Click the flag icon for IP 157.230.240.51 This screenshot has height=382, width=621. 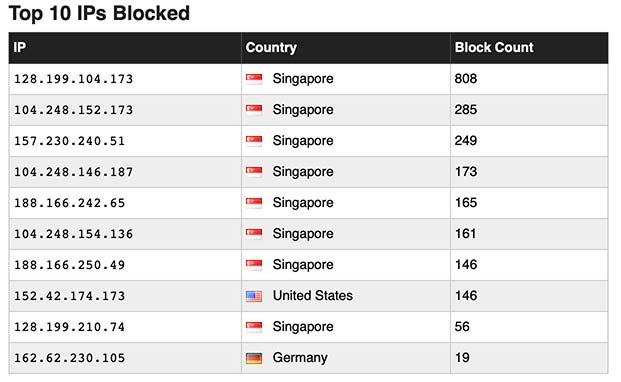coord(254,141)
